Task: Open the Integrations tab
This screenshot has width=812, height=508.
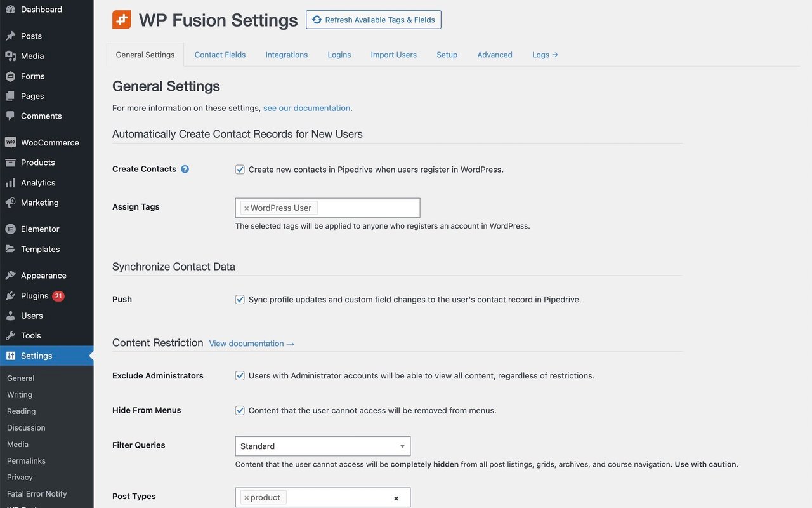Action: point(286,55)
